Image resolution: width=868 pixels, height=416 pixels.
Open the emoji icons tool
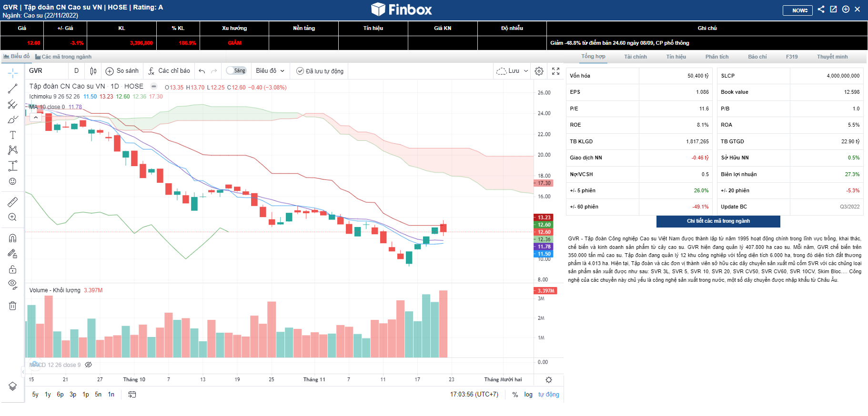[13, 181]
